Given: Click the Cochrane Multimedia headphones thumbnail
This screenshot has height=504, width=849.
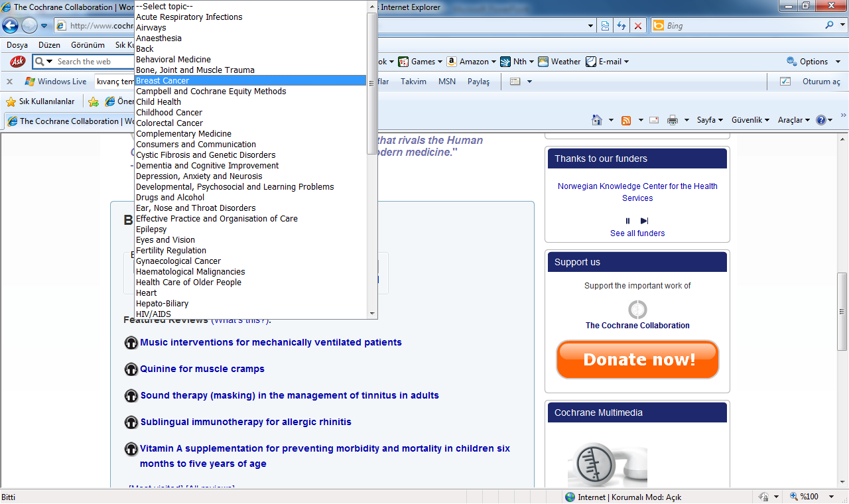Looking at the screenshot, I should [608, 466].
